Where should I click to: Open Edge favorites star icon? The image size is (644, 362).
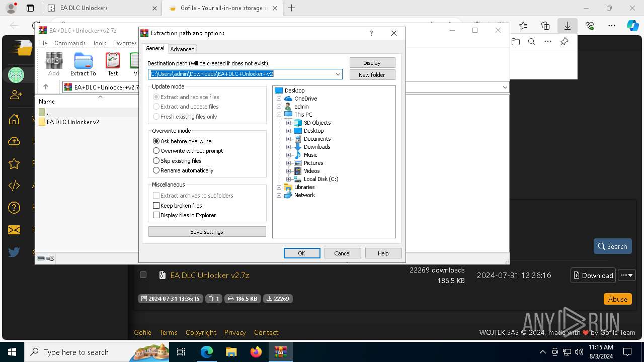523,26
